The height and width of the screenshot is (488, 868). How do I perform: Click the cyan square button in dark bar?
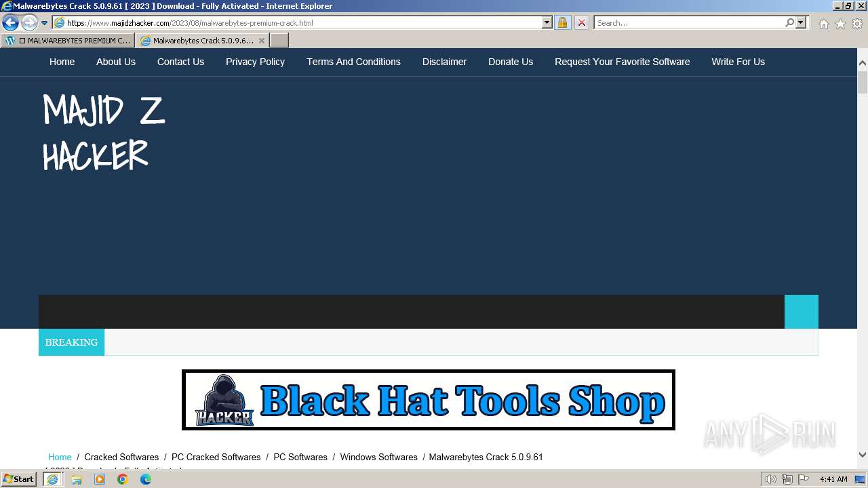[802, 312]
